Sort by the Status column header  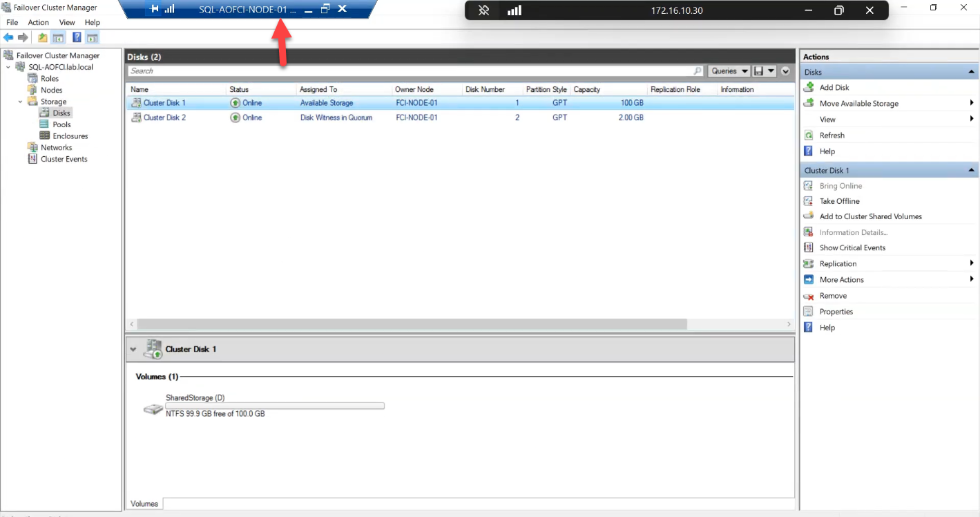[261, 89]
